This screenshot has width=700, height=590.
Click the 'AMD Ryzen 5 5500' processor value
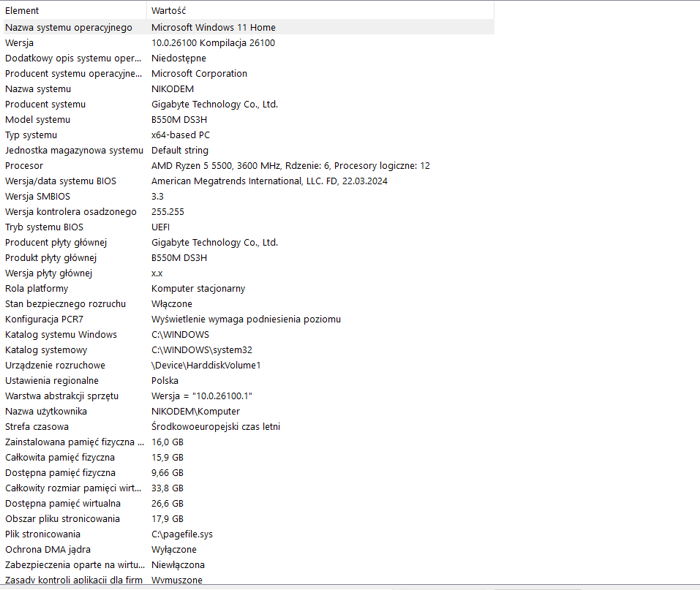(x=290, y=166)
